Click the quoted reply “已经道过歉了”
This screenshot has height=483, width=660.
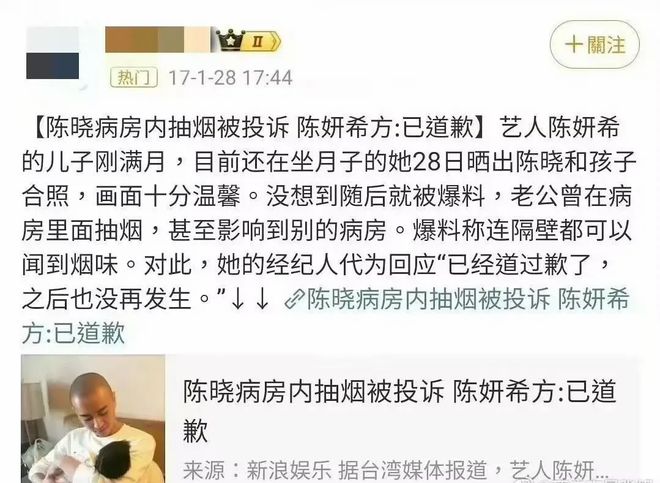click(516, 265)
